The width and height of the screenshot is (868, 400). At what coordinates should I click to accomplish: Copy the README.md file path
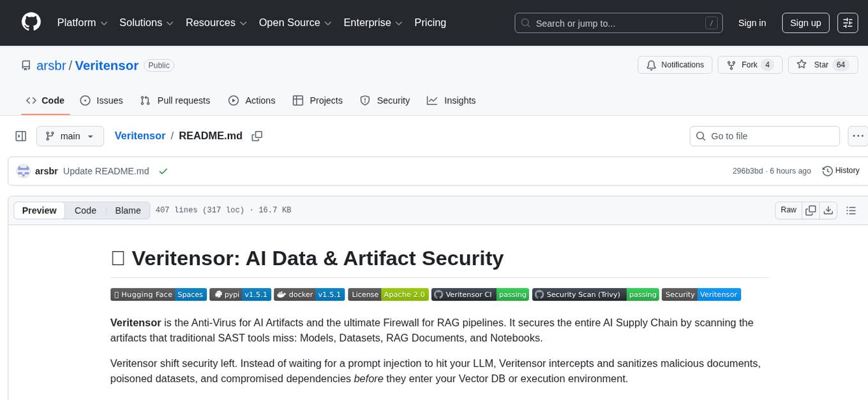(x=257, y=136)
